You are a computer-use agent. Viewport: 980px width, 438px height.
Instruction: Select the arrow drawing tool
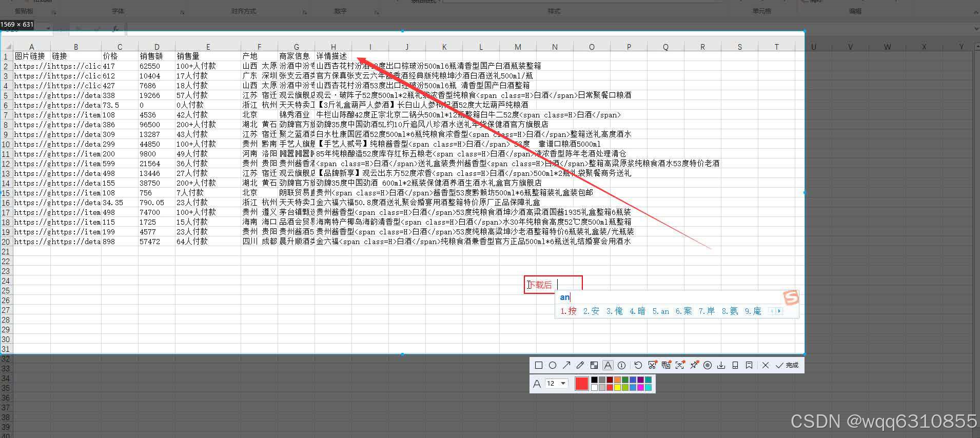tap(566, 365)
